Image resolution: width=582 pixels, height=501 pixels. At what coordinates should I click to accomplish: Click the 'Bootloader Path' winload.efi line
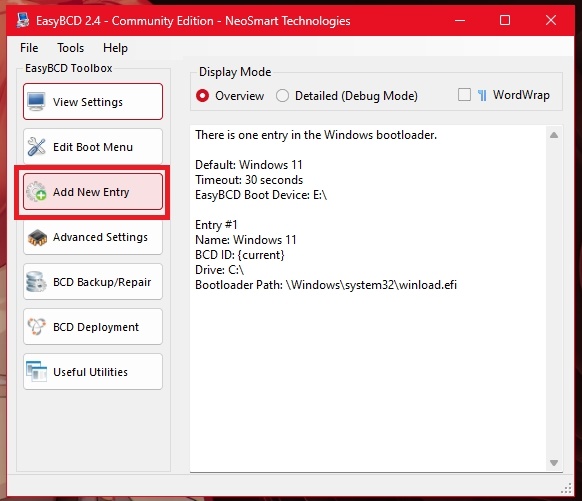click(326, 285)
